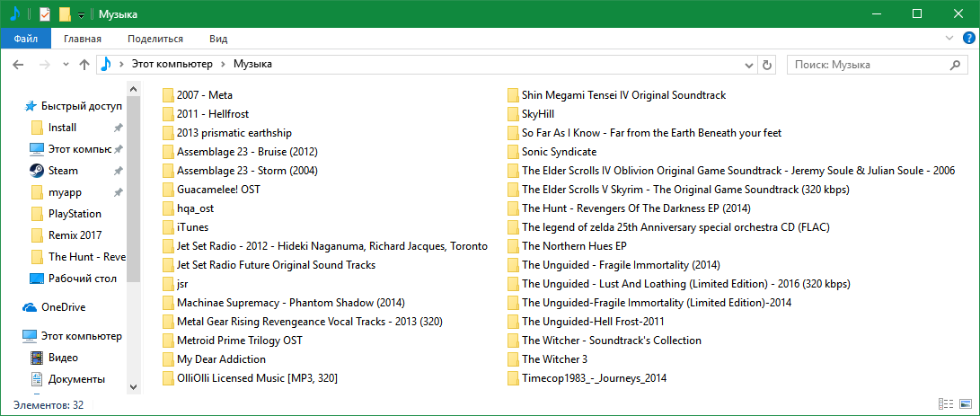980x416 pixels.
Task: Open the Quick Access Toolbar customize dropdown
Action: 81,15
